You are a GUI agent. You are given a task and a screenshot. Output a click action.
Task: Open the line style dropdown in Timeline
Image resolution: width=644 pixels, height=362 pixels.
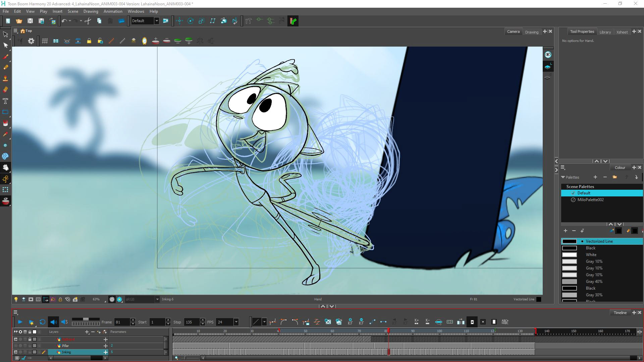(x=264, y=322)
